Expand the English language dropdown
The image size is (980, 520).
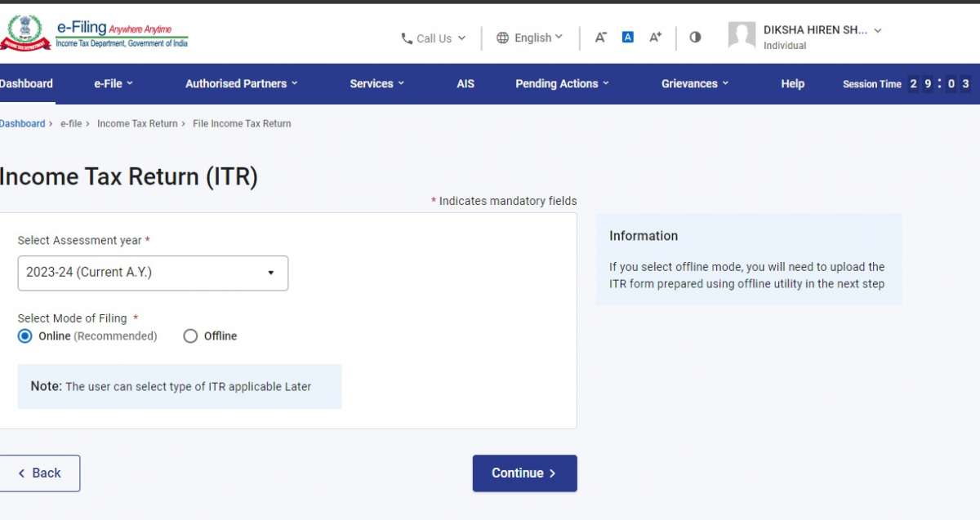[x=535, y=37]
